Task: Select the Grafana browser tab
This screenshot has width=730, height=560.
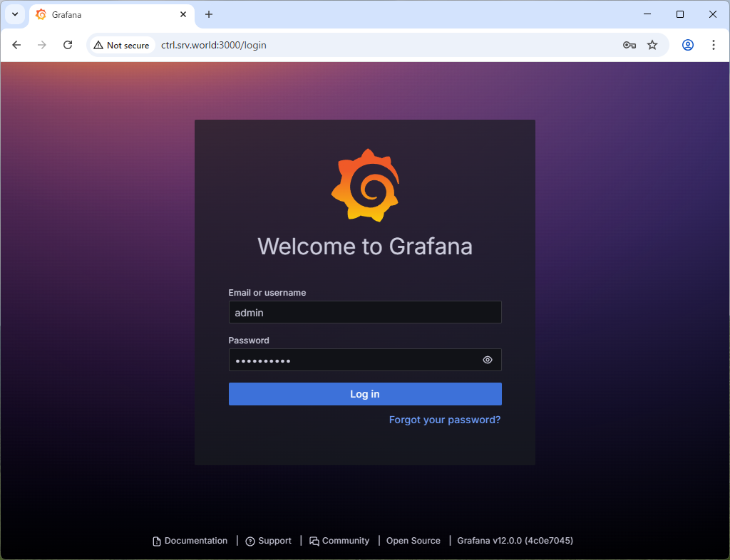Action: tap(112, 15)
